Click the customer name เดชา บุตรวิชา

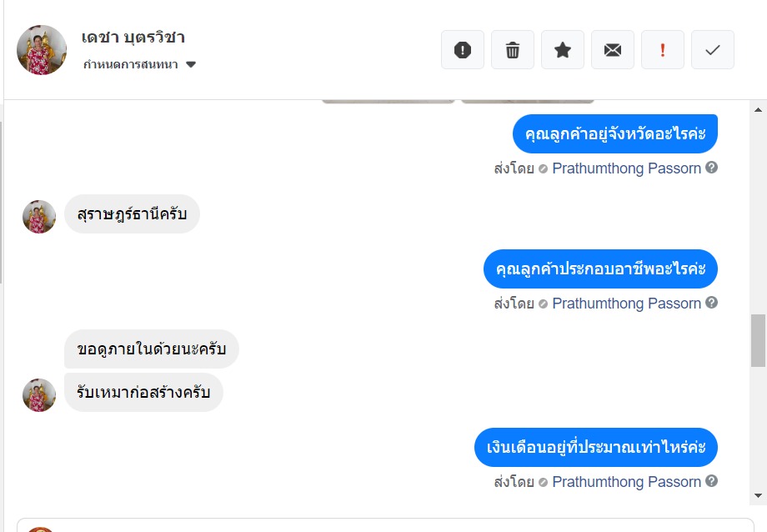click(133, 38)
